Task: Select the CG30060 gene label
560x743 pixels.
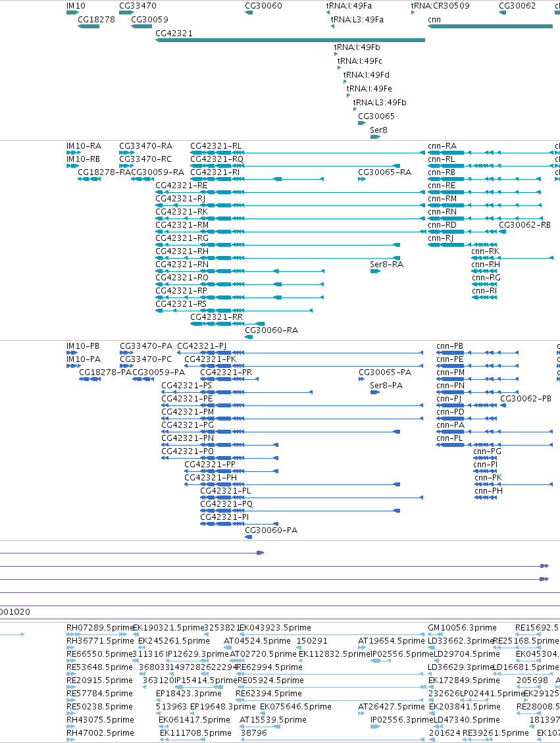Action: [263, 6]
